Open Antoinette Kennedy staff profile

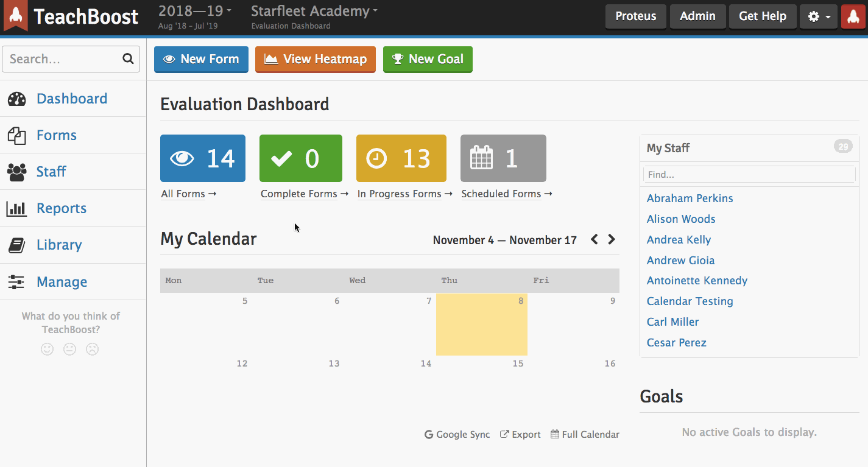[697, 281]
